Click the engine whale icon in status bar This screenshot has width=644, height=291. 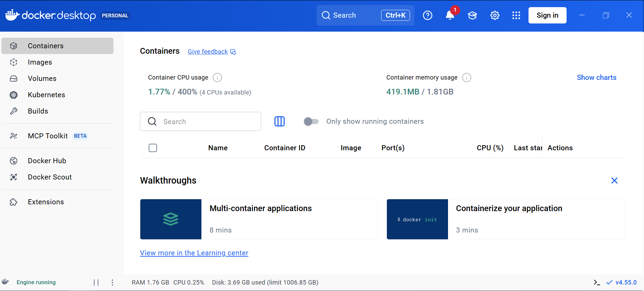[x=5, y=282]
